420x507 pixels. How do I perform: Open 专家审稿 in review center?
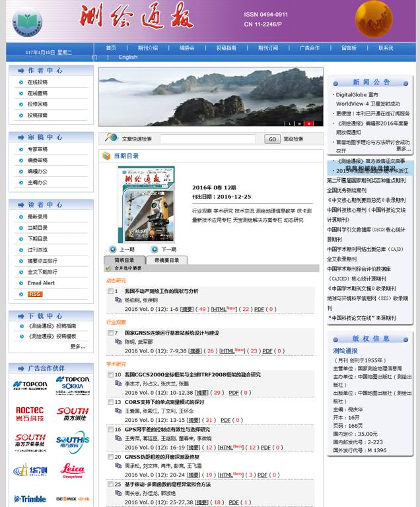click(38, 149)
